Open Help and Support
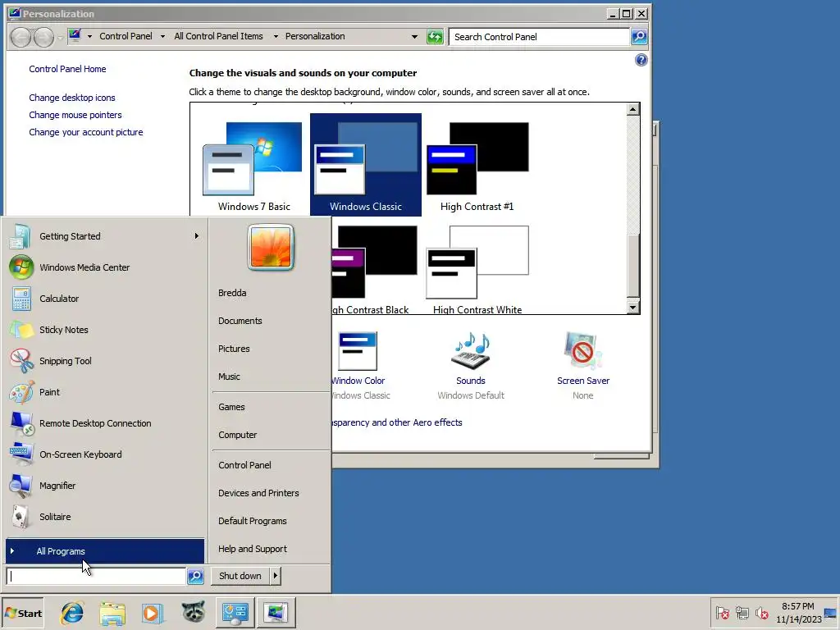 tap(253, 549)
